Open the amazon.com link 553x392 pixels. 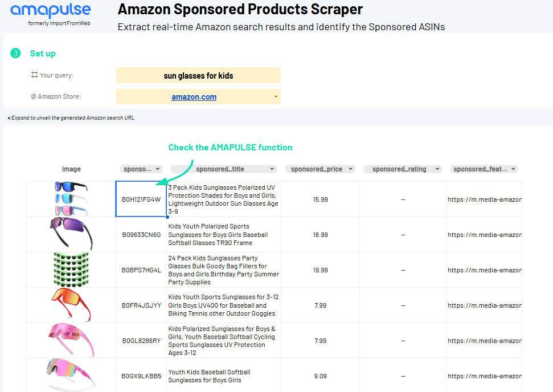point(194,97)
